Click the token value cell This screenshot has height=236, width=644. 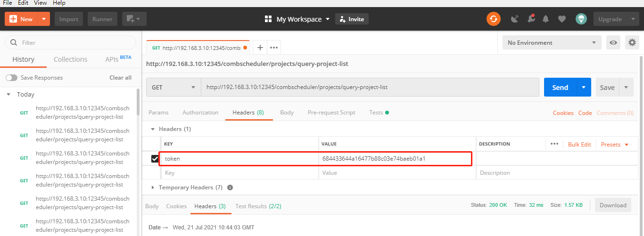397,159
